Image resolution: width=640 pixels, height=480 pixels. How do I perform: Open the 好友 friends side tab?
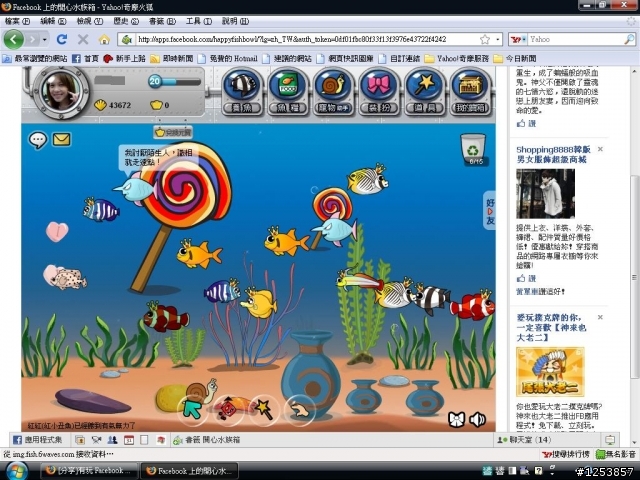pos(490,210)
